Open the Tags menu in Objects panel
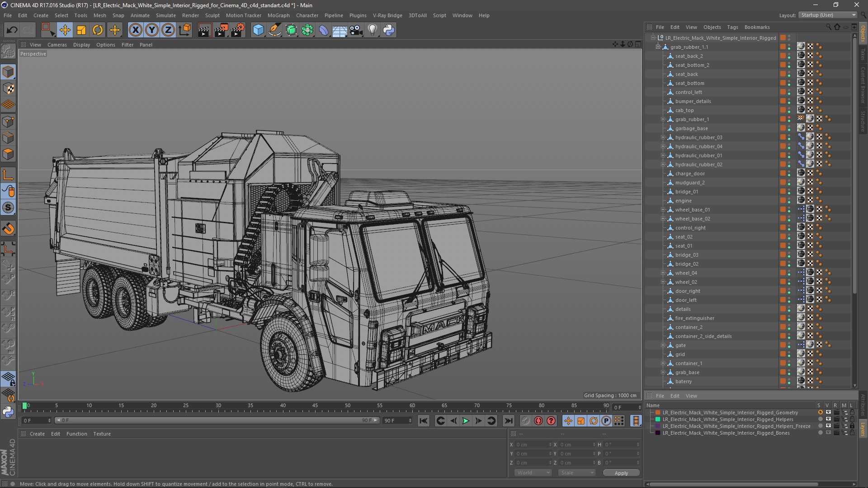The width and height of the screenshot is (868, 488). [x=732, y=27]
